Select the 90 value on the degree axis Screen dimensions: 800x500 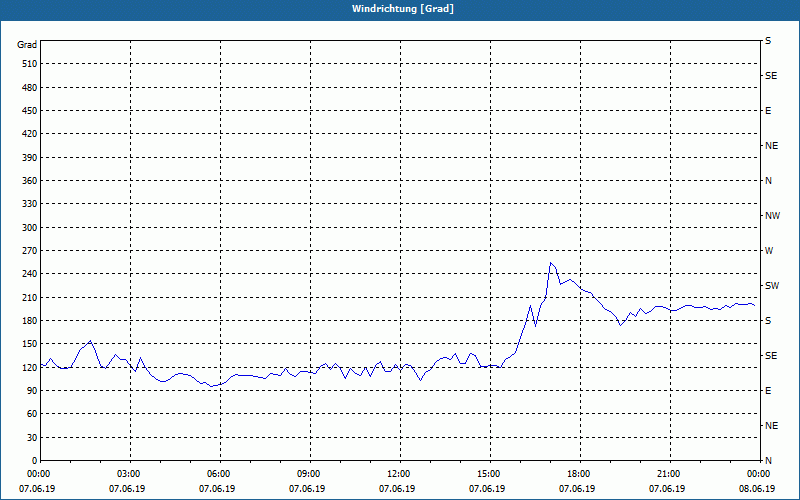click(x=32, y=390)
